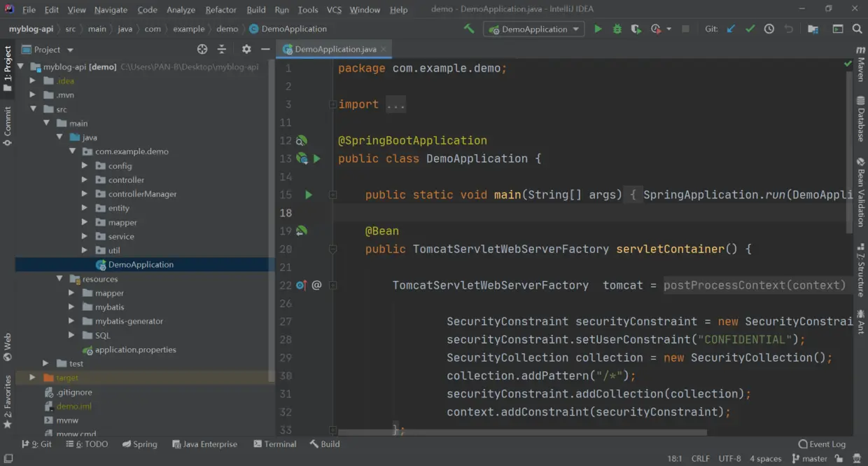Start debugging with the bug icon
The image size is (868, 466).
[x=617, y=29]
